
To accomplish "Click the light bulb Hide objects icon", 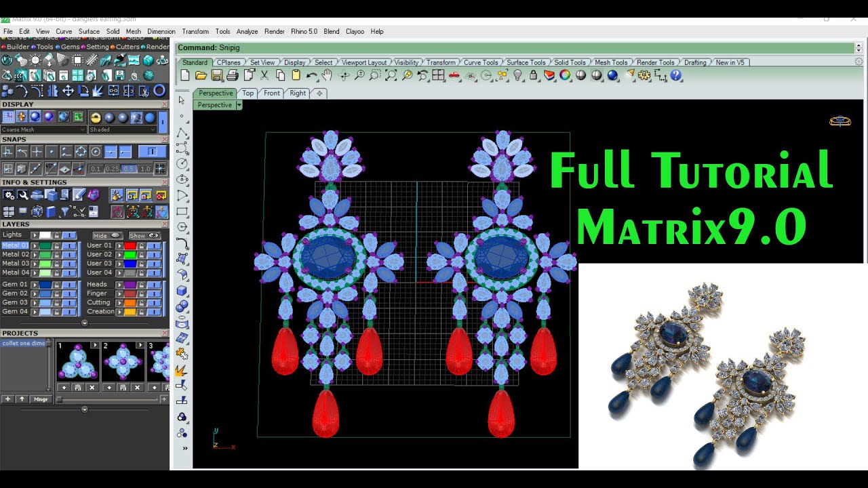I will coord(518,75).
